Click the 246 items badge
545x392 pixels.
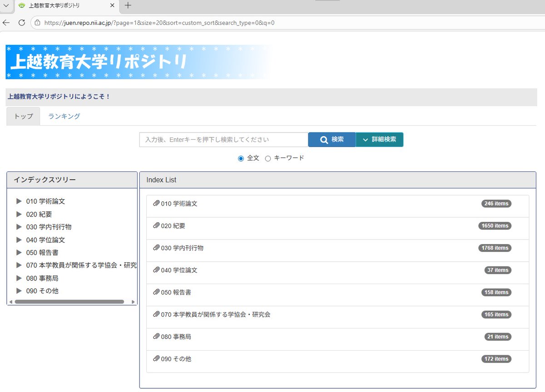496,204
